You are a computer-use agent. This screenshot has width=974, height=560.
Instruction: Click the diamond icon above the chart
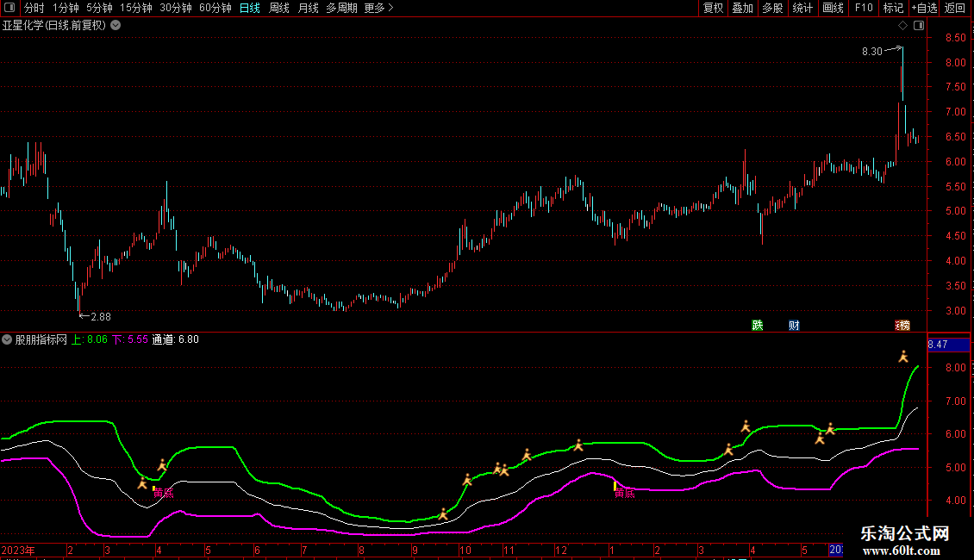click(x=903, y=26)
